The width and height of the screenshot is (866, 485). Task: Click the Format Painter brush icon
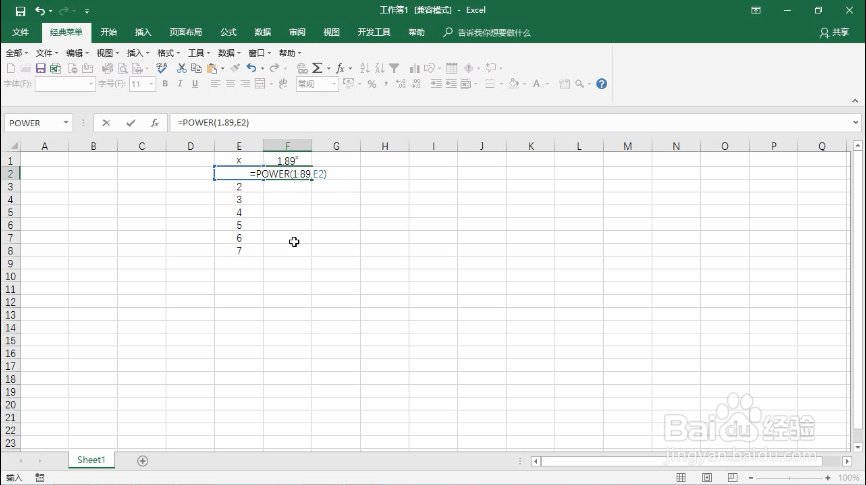[x=235, y=68]
